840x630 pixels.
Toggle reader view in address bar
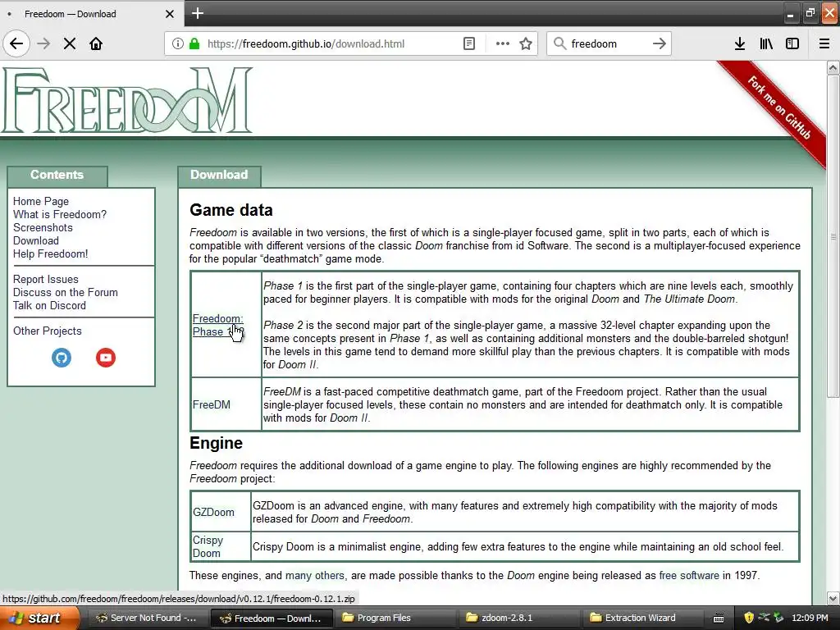(x=468, y=44)
